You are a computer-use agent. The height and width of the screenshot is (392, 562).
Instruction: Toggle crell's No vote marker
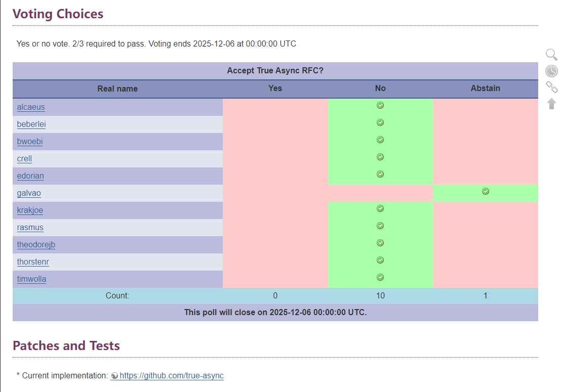380,157
